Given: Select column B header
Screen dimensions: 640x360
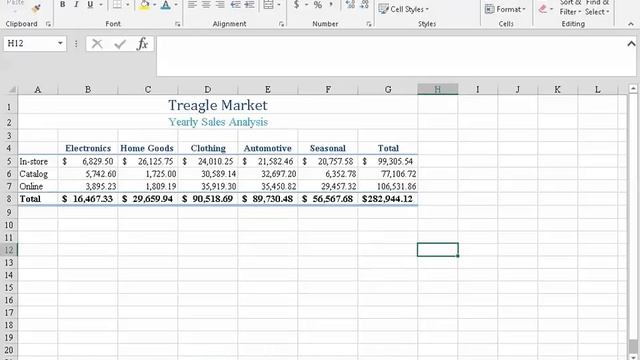Looking at the screenshot, I should coord(88,89).
